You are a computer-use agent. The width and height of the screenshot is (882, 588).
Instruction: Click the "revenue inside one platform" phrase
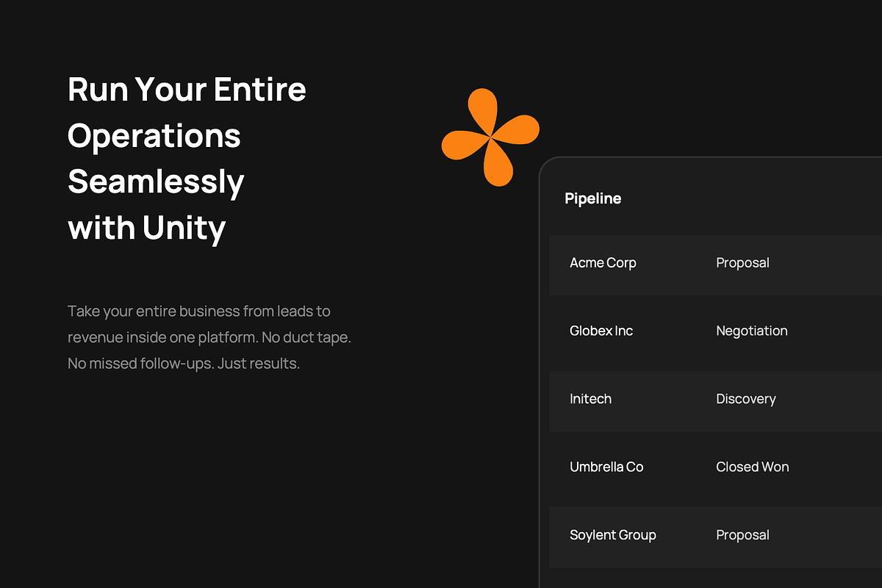coord(162,337)
